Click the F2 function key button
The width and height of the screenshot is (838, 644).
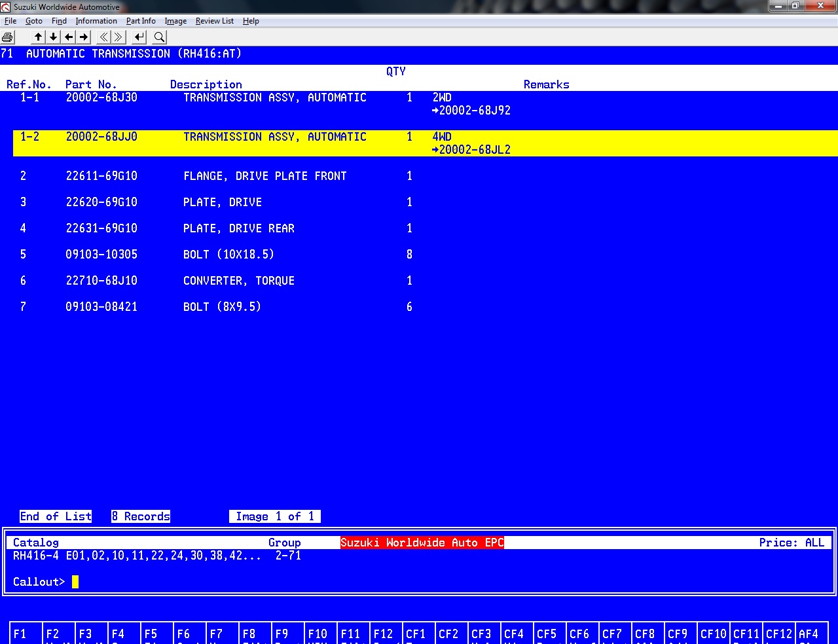pos(59,634)
